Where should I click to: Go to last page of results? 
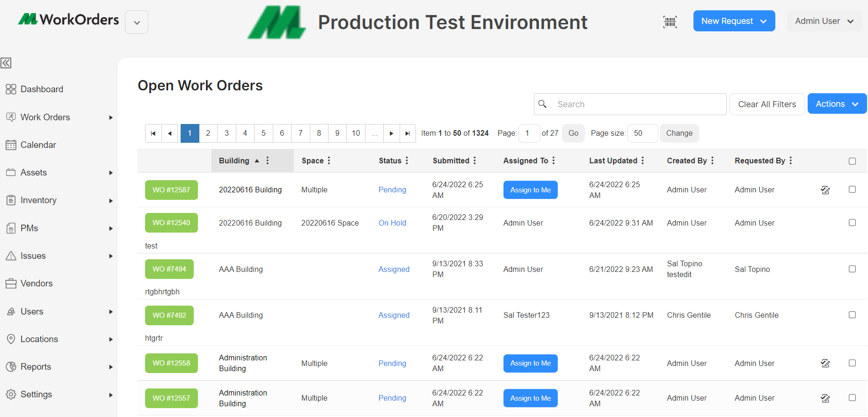coord(408,133)
